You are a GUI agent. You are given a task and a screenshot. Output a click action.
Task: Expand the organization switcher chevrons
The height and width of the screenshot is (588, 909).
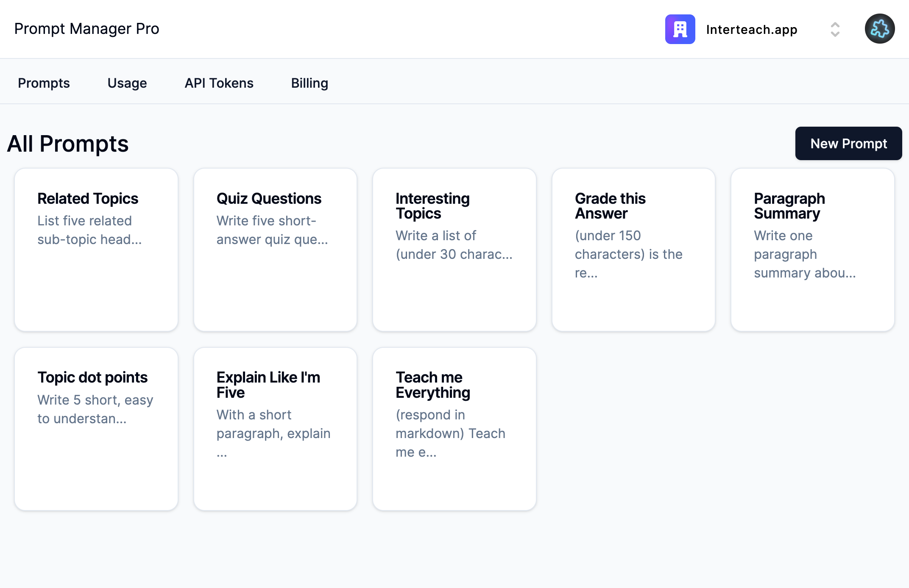coord(835,30)
